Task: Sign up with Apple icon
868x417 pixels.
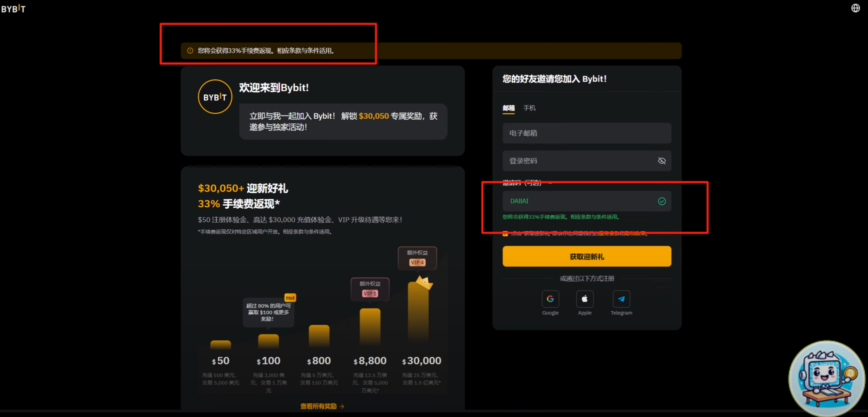Action: pos(585,299)
